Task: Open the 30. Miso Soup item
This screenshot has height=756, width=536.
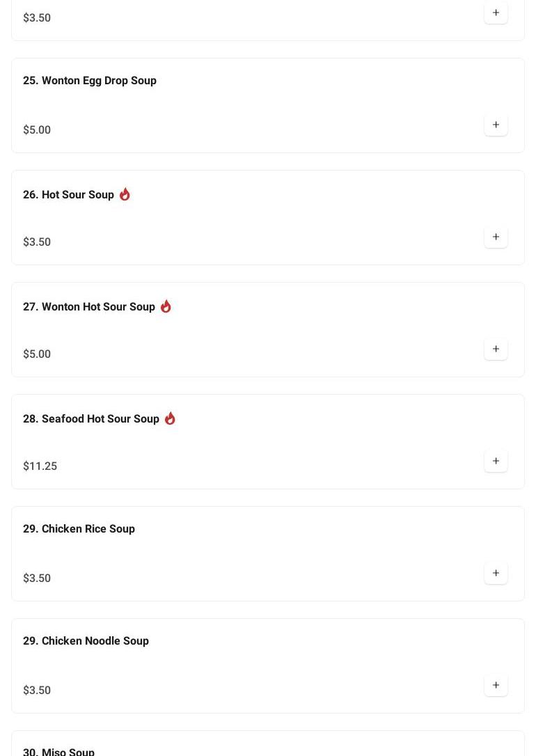Action: [58, 752]
